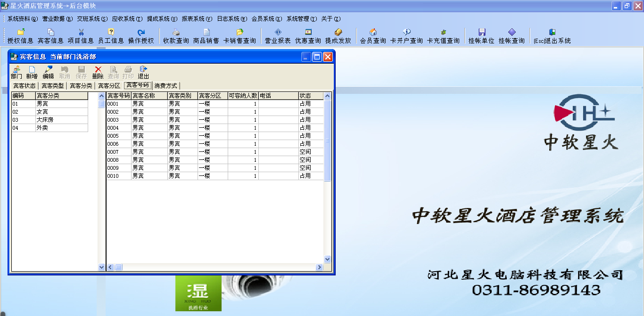Switch to 宾客分区 tab
The width and height of the screenshot is (644, 316).
109,86
